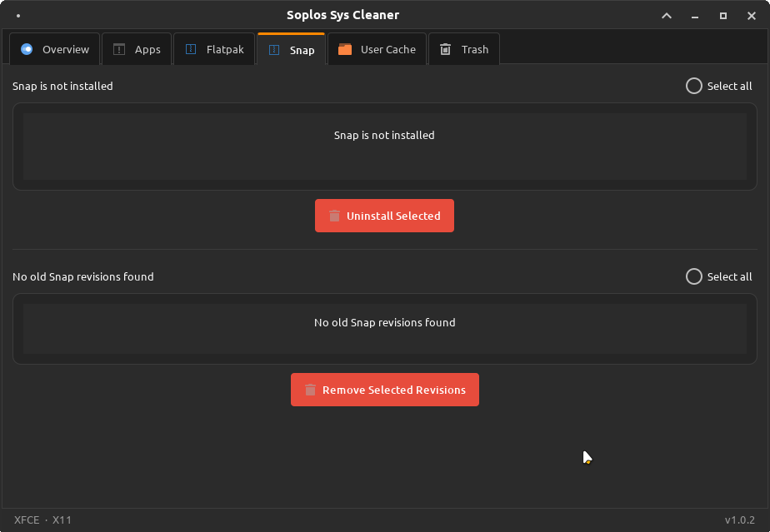Click trash icon inside Remove Selected Revisions button
The image size is (770, 532).
pyautogui.click(x=310, y=390)
